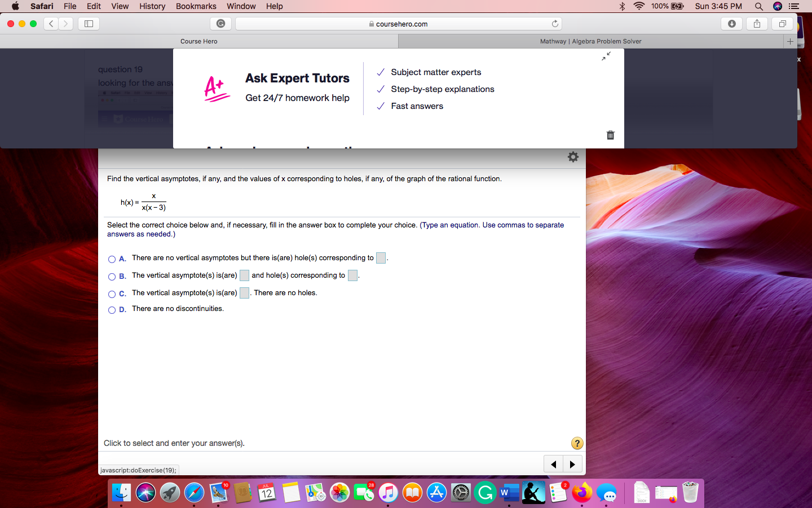The height and width of the screenshot is (508, 812).
Task: Open the History menu
Action: tap(152, 6)
